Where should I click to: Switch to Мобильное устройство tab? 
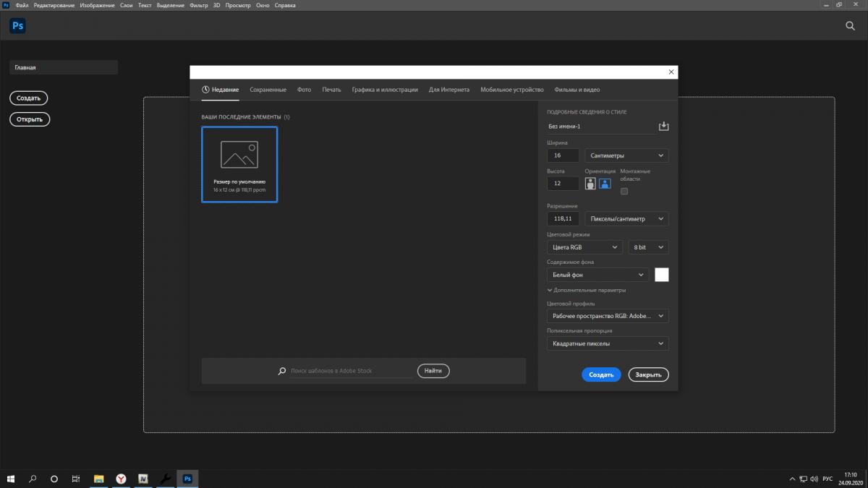[512, 90]
